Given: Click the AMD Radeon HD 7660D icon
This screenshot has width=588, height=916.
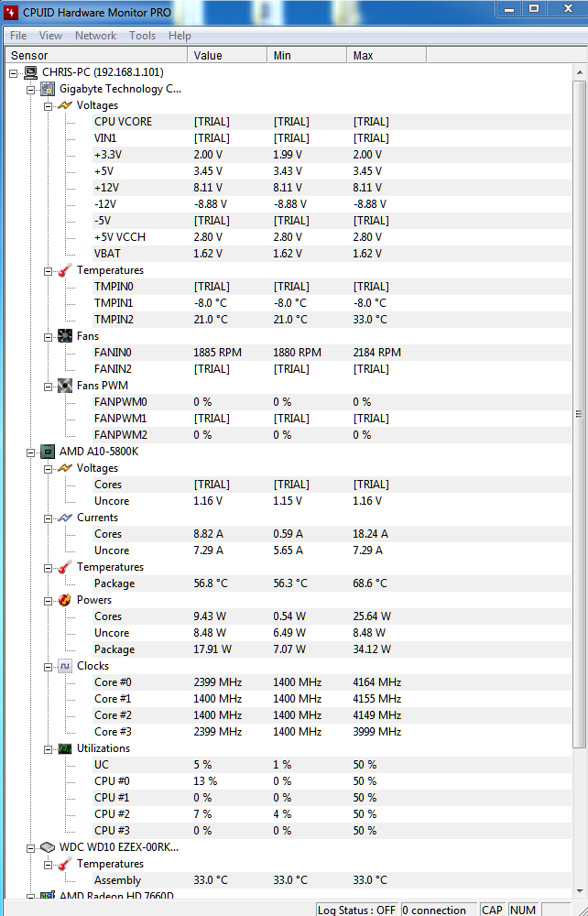Looking at the screenshot, I should coord(48,896).
